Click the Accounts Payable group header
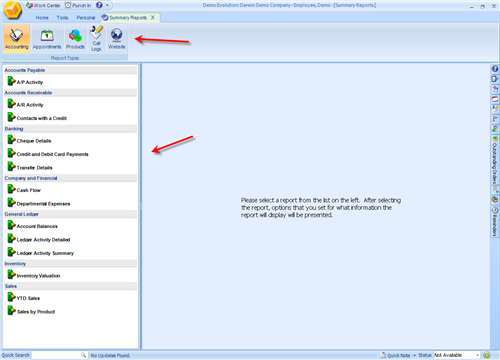 click(x=70, y=70)
